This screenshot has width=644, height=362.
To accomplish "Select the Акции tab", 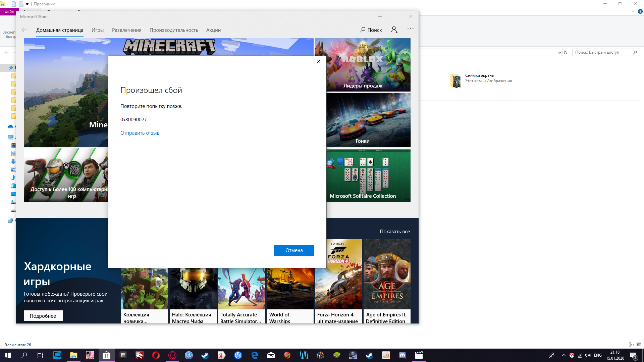I will click(213, 30).
